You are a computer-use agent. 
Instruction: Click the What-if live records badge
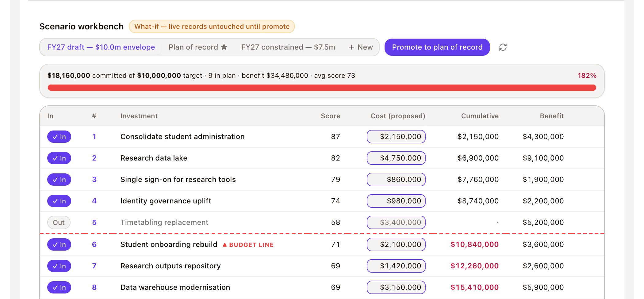pyautogui.click(x=212, y=26)
